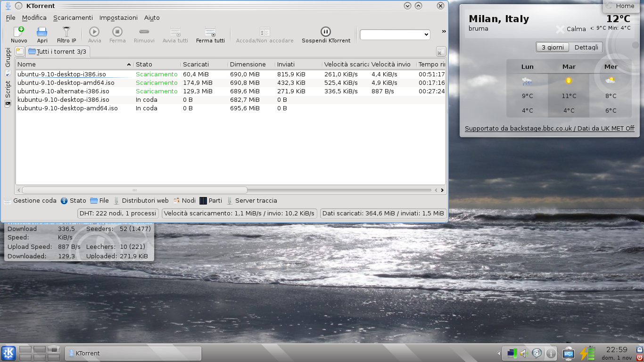Switch weather view to 3 giorni
Viewport: 644px width, 362px height.
pyautogui.click(x=553, y=48)
